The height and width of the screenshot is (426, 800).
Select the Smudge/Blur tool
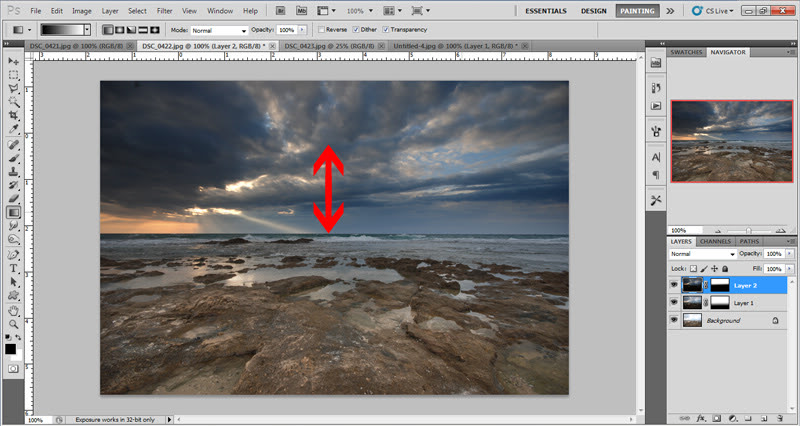pyautogui.click(x=13, y=225)
